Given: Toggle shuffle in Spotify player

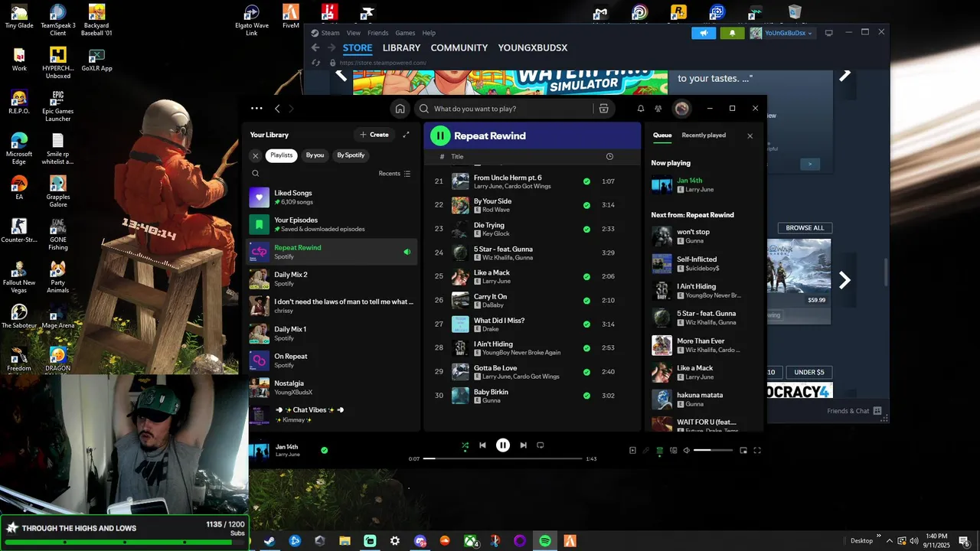Looking at the screenshot, I should (465, 445).
